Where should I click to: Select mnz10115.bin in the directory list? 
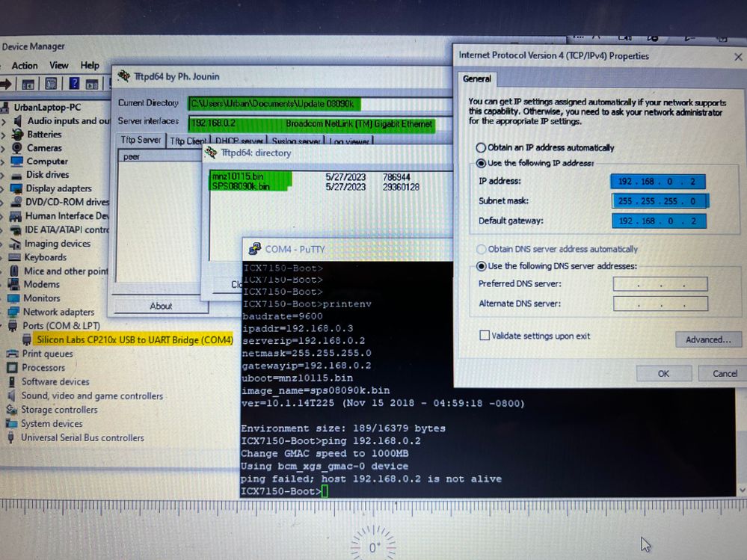pos(238,176)
